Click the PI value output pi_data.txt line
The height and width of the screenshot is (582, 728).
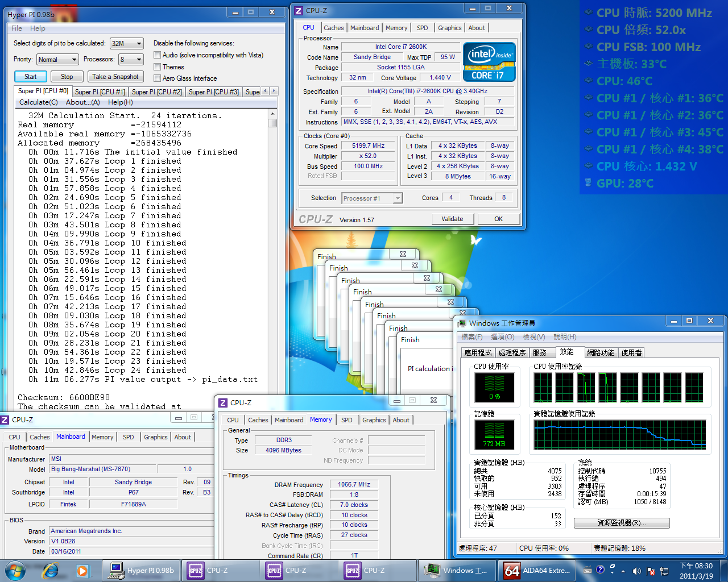143,379
